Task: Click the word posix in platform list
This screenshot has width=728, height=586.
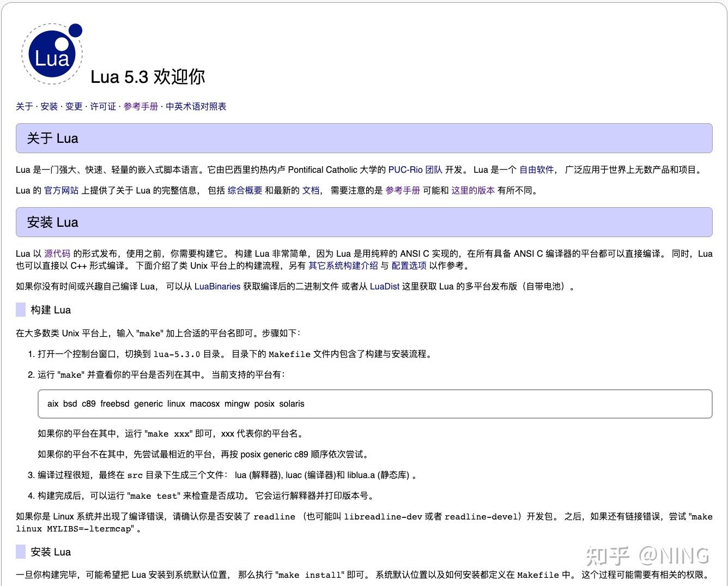Action: [264, 404]
